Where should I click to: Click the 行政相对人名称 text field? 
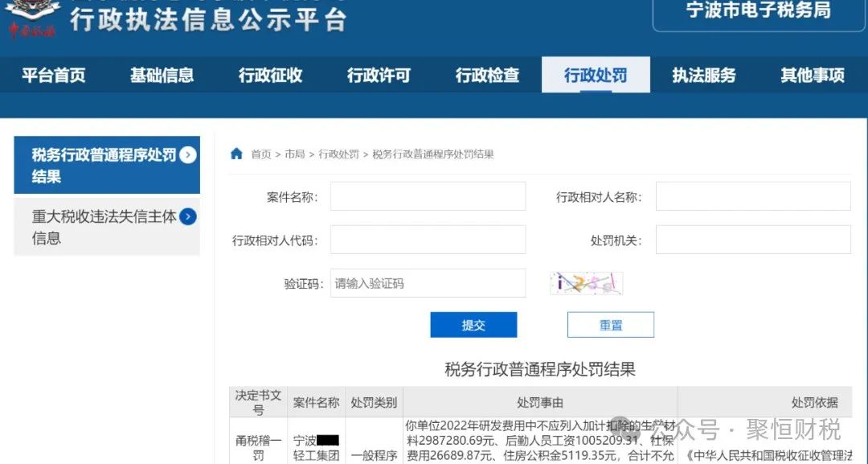[753, 196]
